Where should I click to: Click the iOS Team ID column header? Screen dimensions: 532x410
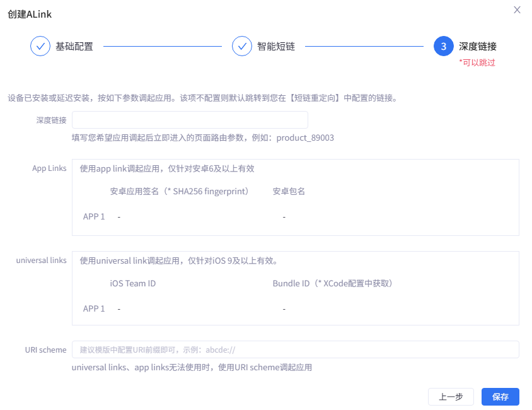(132, 283)
